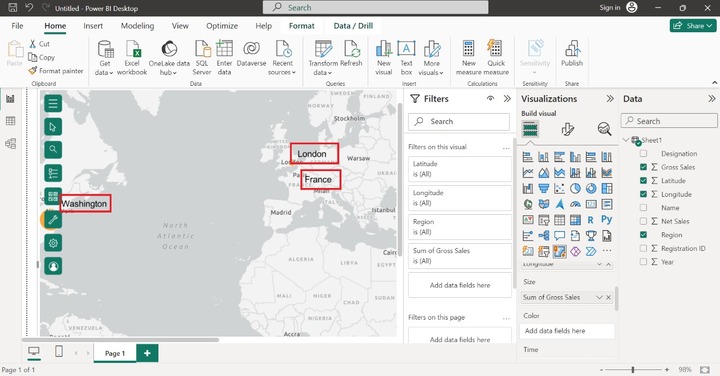
Task: Adjust the zoom slider handle
Action: pyautogui.click(x=633, y=370)
